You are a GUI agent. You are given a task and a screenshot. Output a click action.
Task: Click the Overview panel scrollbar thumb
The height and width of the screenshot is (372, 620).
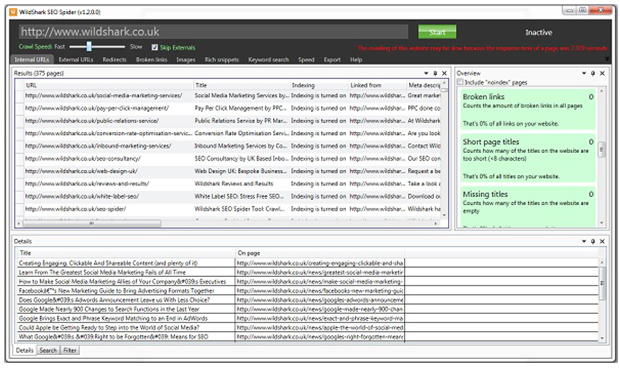click(x=602, y=149)
